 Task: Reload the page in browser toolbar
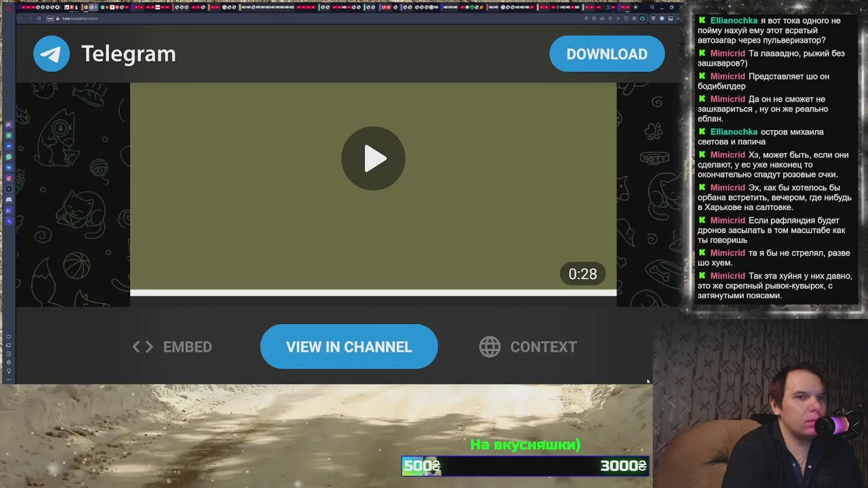[x=39, y=18]
